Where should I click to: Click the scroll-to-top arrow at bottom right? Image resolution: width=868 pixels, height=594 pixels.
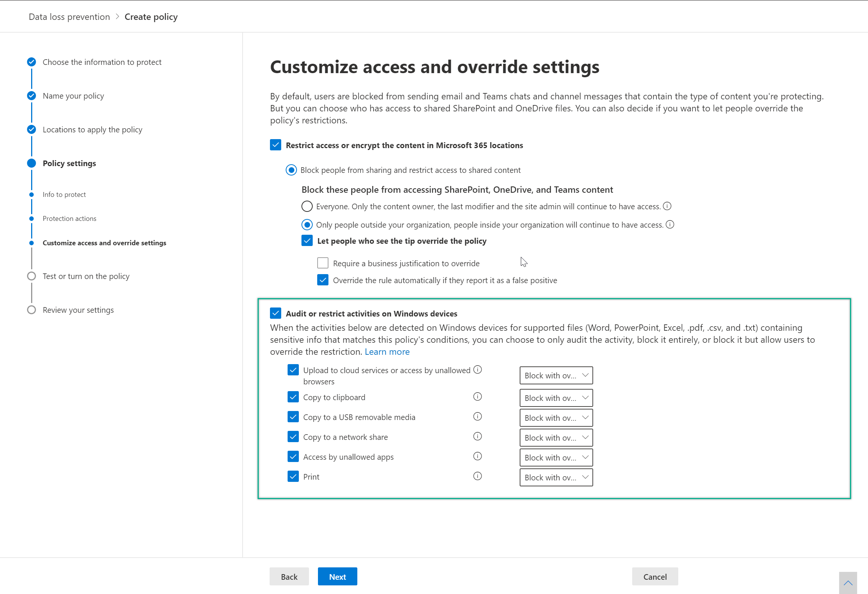pyautogui.click(x=848, y=582)
